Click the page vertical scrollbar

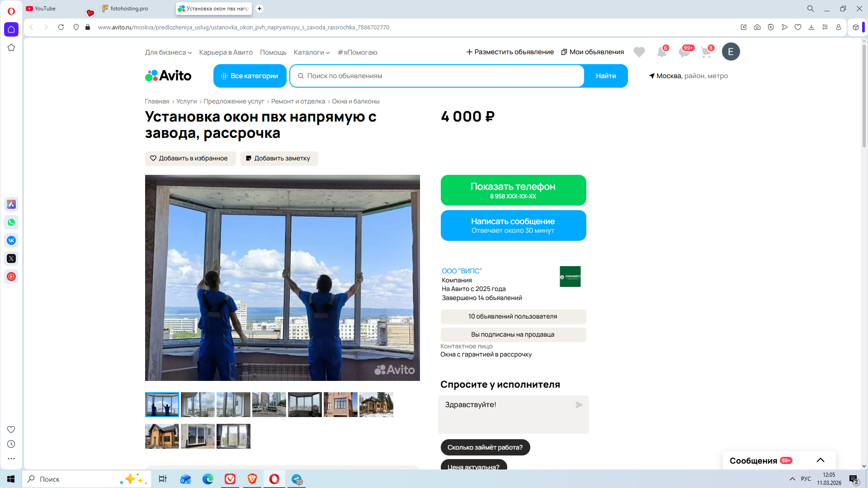point(864,95)
